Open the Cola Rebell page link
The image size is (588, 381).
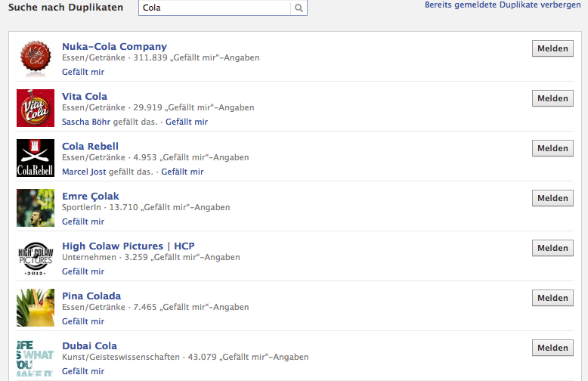[90, 146]
